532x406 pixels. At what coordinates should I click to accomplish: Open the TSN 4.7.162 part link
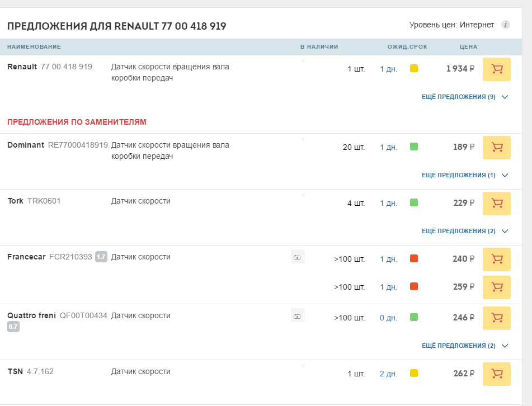coord(31,371)
